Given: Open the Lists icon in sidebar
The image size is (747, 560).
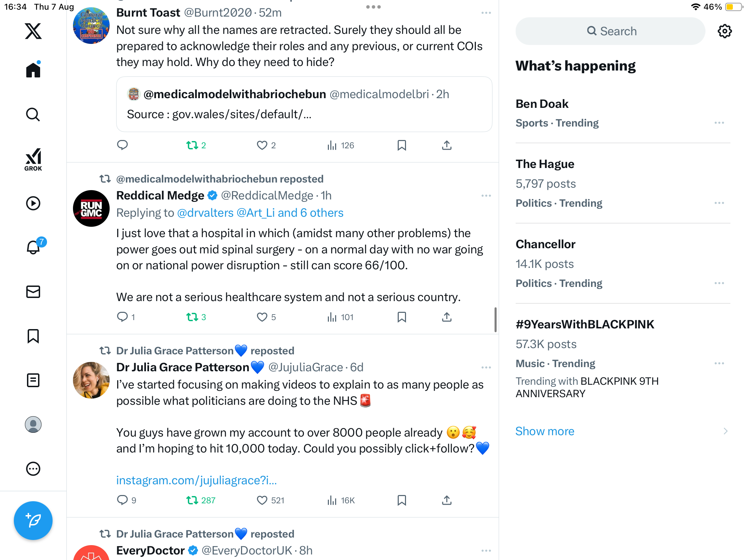Looking at the screenshot, I should [x=33, y=380].
